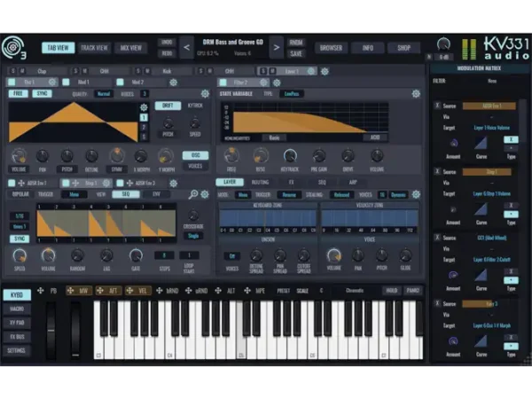This screenshot has height=399, width=532.
Task: Click modulation drag icon for bRND
Action: (159, 291)
